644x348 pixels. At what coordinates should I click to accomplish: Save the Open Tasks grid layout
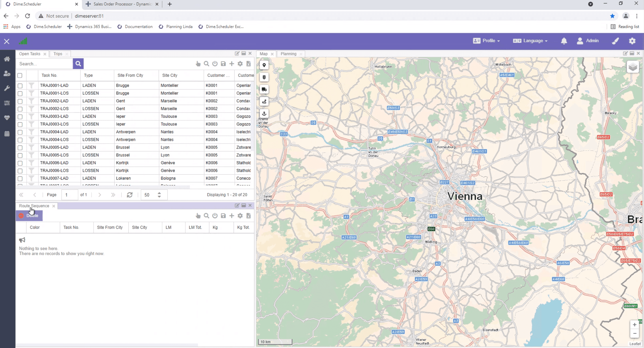click(223, 64)
